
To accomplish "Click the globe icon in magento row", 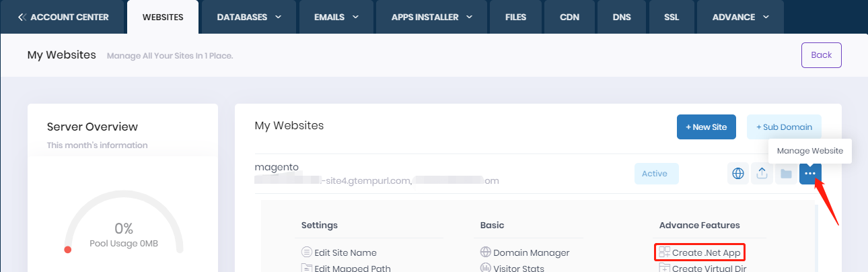I will tap(738, 174).
